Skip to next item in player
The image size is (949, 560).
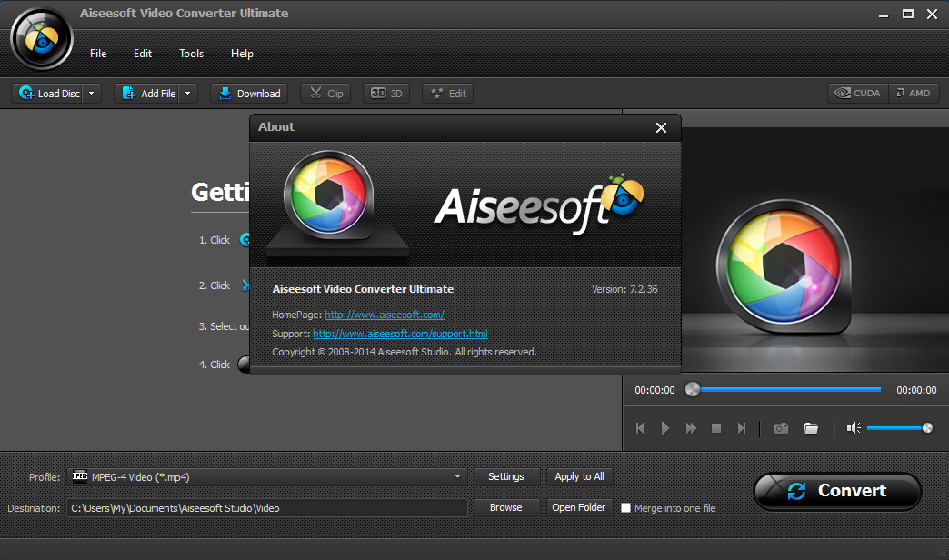click(742, 428)
